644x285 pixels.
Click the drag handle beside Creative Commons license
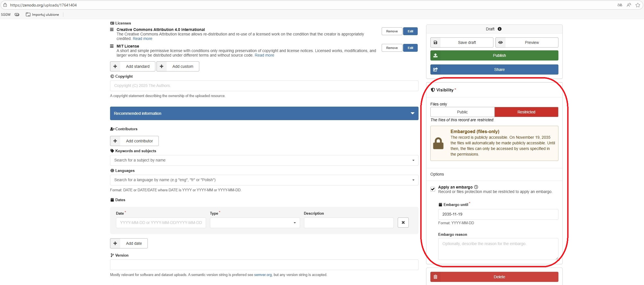tap(112, 30)
